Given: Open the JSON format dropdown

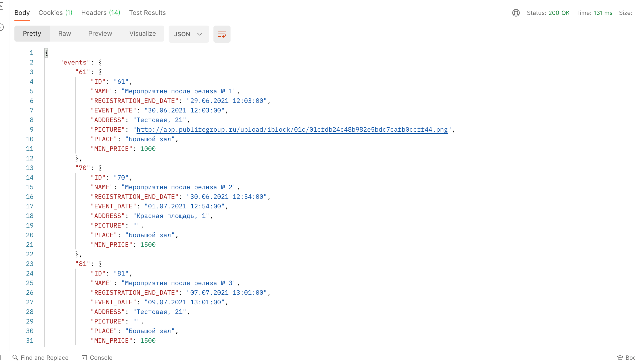Looking at the screenshot, I should pyautogui.click(x=188, y=34).
